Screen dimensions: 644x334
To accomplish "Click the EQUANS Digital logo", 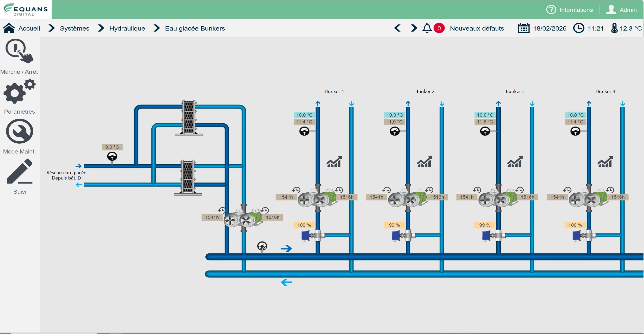I will pyautogui.click(x=25, y=10).
